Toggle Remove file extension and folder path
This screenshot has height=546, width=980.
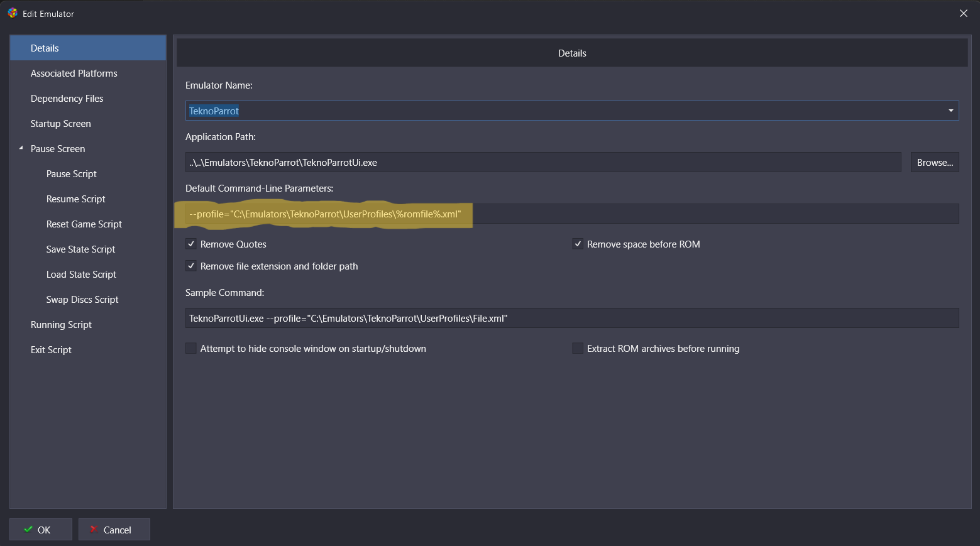coord(191,266)
